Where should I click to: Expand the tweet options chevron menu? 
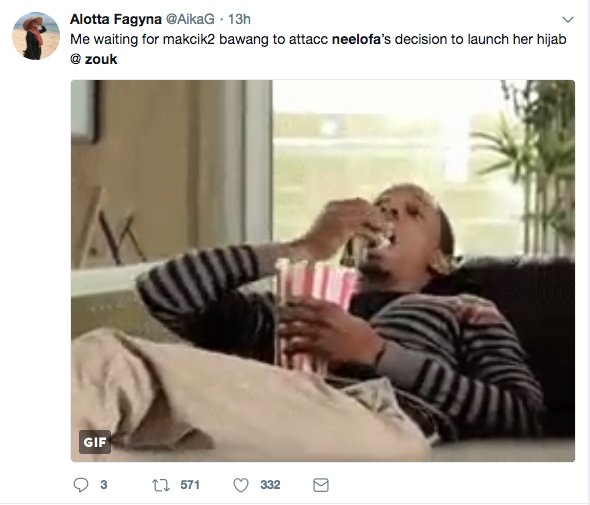click(568, 20)
